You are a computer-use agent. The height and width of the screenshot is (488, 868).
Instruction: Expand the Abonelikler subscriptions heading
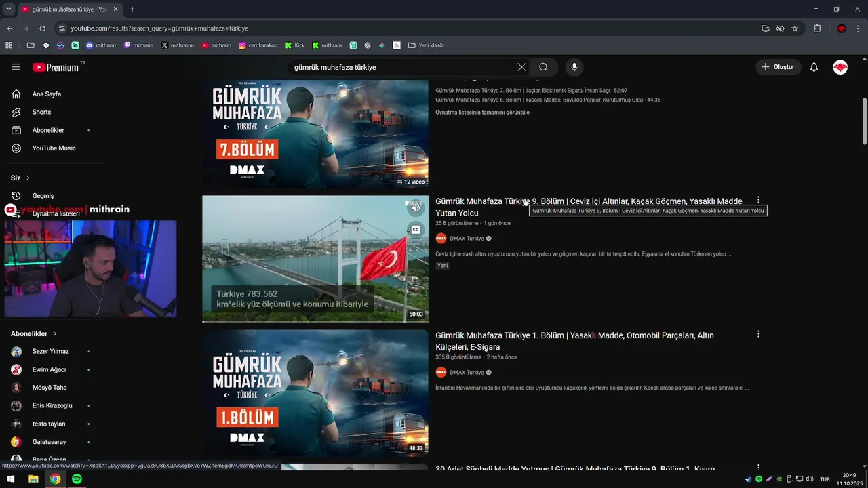pyautogui.click(x=34, y=333)
